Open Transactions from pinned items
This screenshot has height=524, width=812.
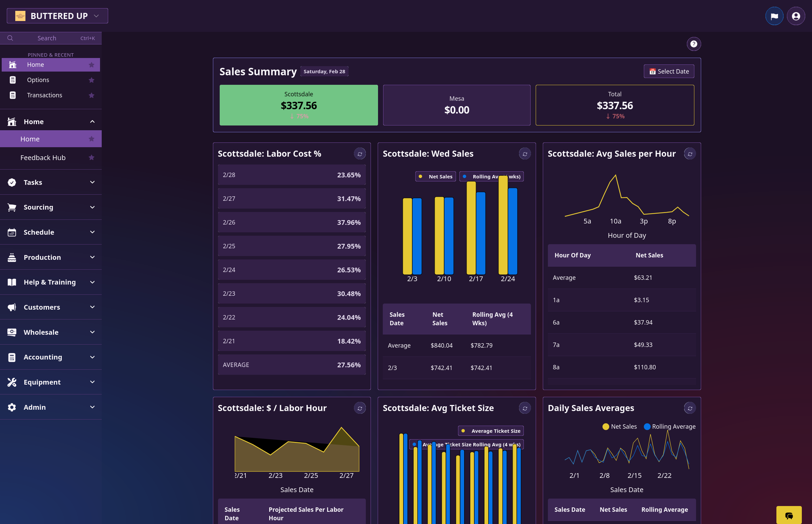tap(44, 95)
